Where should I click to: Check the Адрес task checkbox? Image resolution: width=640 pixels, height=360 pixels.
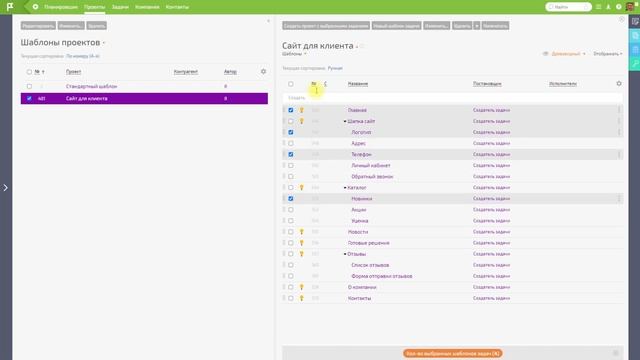click(x=291, y=143)
